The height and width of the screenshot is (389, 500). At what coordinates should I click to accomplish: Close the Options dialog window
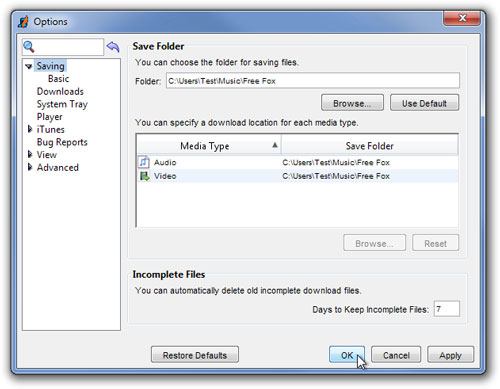click(462, 18)
